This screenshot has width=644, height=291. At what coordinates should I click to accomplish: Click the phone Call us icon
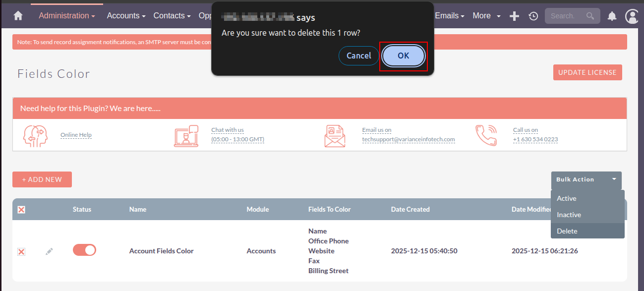click(486, 135)
